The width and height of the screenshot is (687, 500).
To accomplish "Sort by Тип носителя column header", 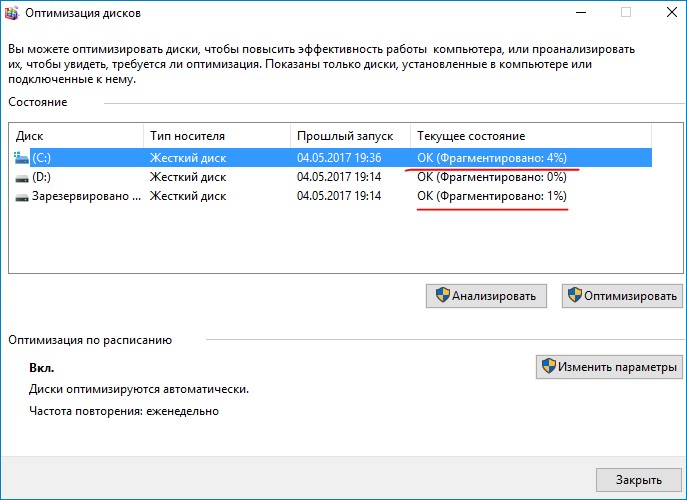I will click(x=216, y=135).
